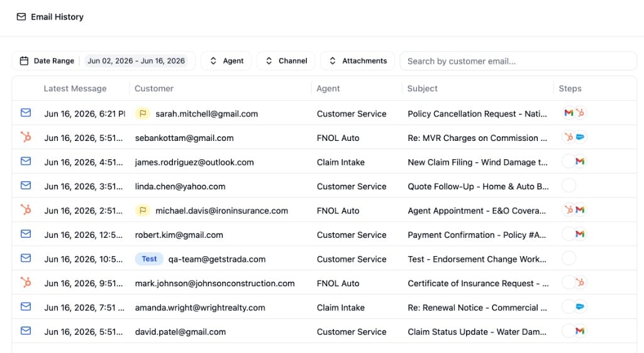Click the Steps column header
Image resolution: width=644 pixels, height=353 pixels.
pyautogui.click(x=570, y=88)
